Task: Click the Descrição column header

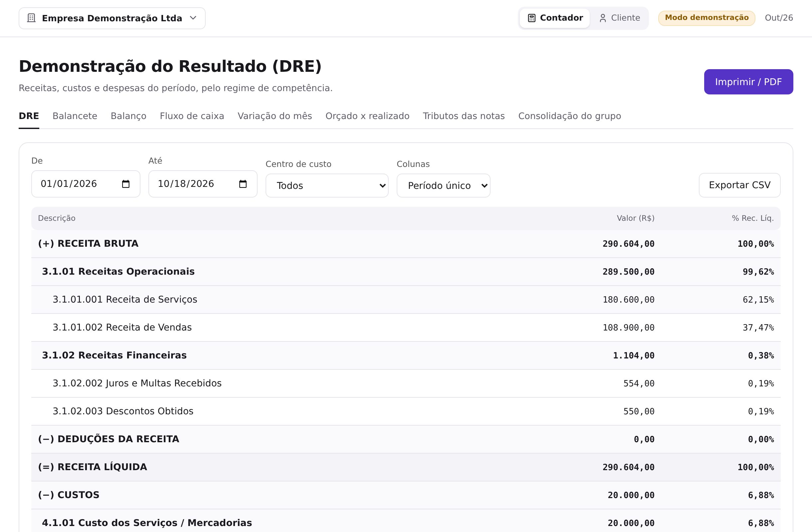Action: pyautogui.click(x=57, y=218)
